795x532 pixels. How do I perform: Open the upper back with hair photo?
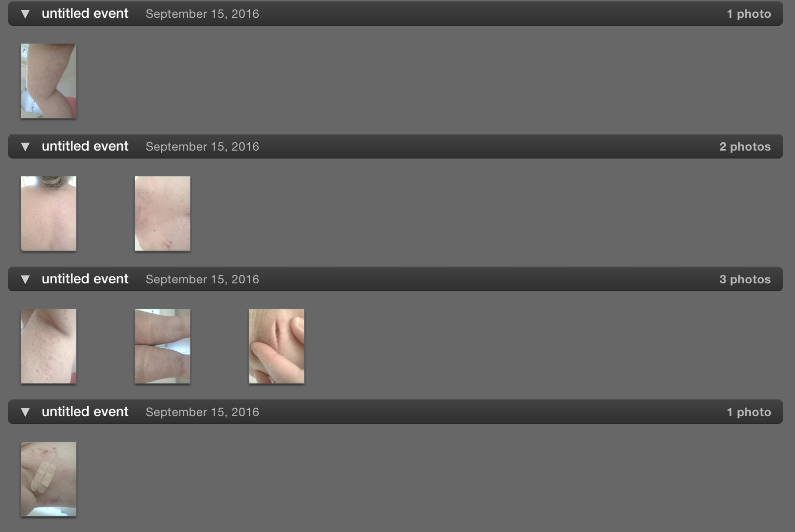(49, 213)
